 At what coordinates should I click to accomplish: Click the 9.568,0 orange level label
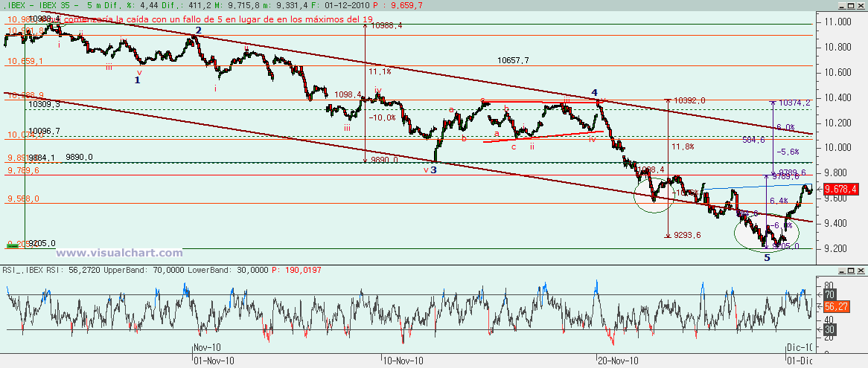[23, 198]
